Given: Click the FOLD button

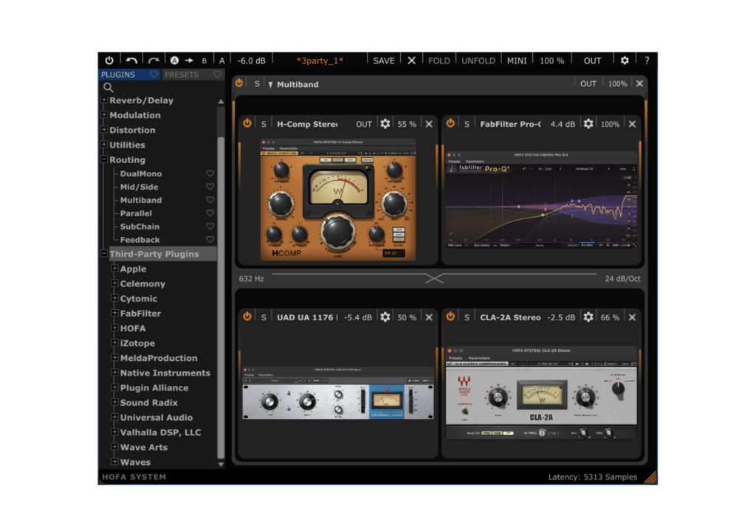Looking at the screenshot, I should [439, 61].
